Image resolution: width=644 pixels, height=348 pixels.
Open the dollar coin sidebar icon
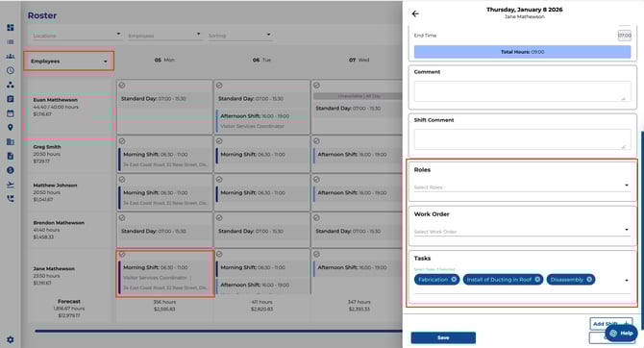(11, 170)
